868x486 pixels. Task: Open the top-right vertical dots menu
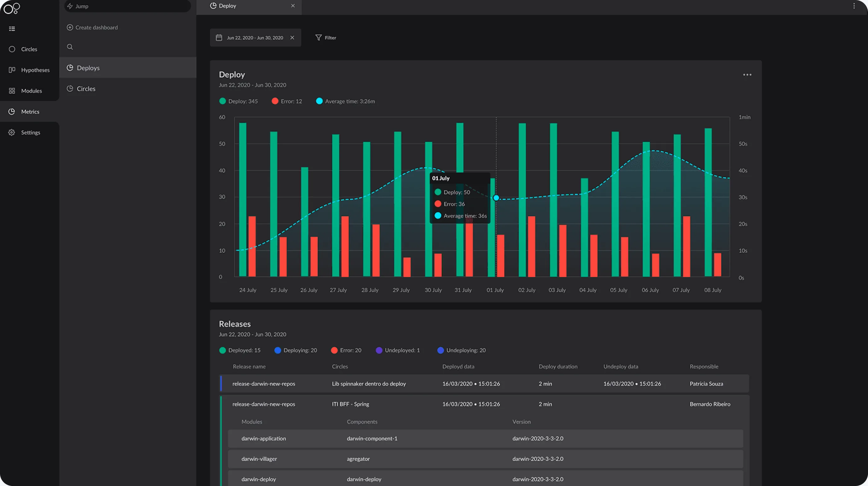(x=854, y=6)
